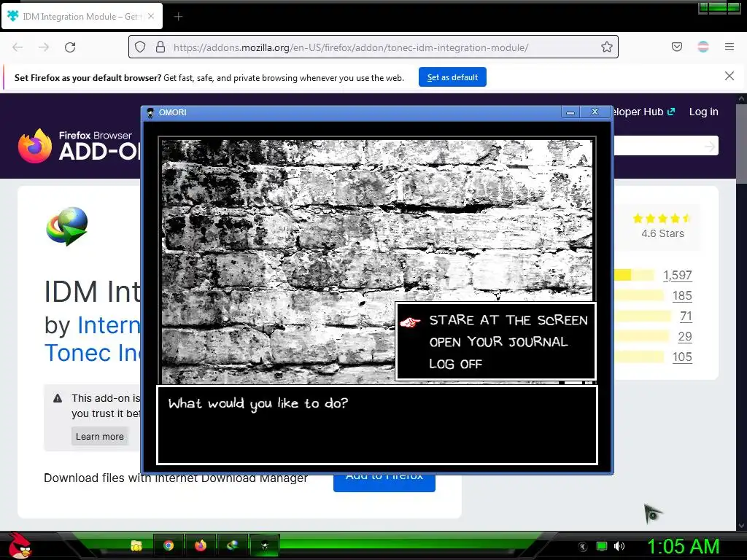This screenshot has height=560, width=747.
Task: Click the network monitor tray icon
Action: 602,546
